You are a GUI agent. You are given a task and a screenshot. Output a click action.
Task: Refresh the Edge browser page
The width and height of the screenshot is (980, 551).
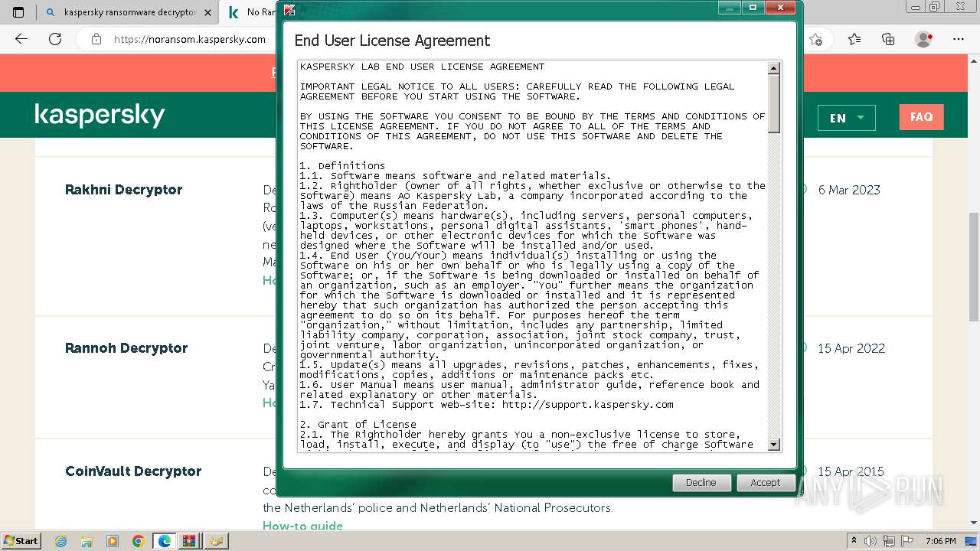point(55,39)
